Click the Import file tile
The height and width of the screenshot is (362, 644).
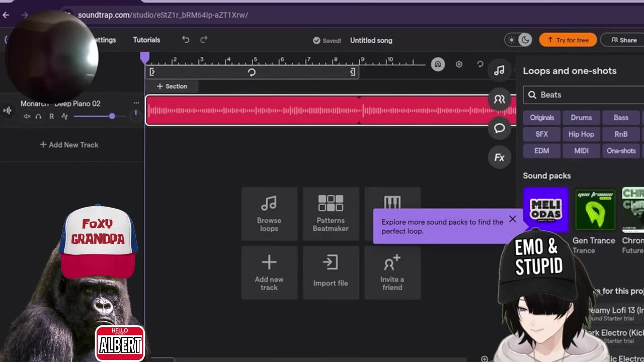pyautogui.click(x=331, y=273)
